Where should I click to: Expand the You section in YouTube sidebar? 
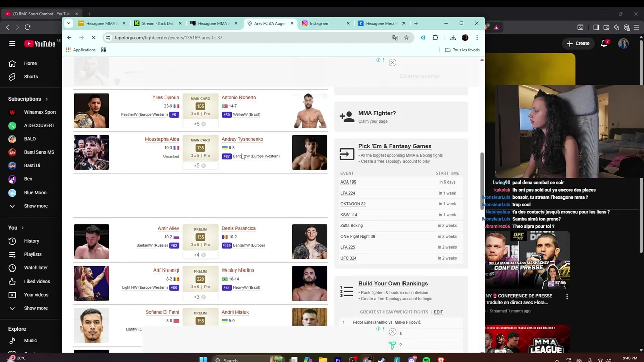16,228
